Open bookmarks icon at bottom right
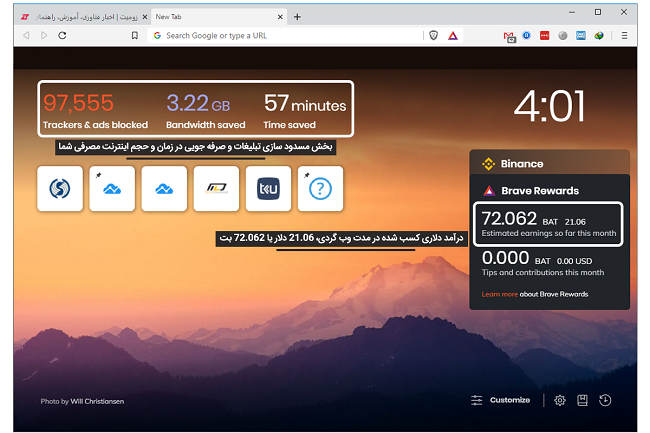The height and width of the screenshot is (433, 650). 582,400
